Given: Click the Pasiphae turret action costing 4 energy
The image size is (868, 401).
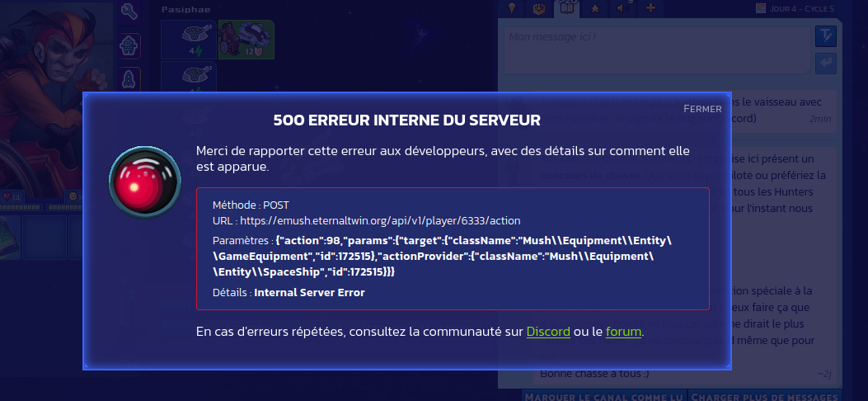Looking at the screenshot, I should pos(189,40).
